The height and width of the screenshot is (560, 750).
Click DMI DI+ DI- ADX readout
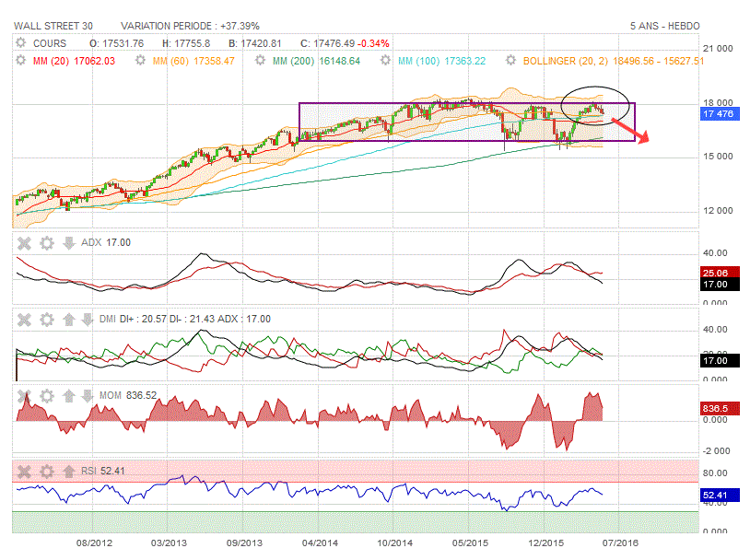185,319
